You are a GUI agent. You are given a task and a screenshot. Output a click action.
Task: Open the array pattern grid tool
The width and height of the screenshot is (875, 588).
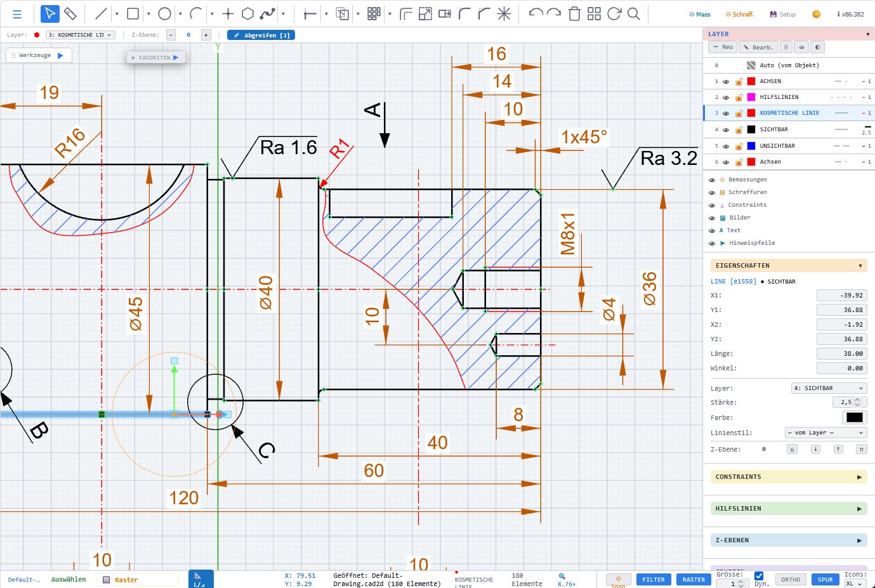tap(374, 14)
